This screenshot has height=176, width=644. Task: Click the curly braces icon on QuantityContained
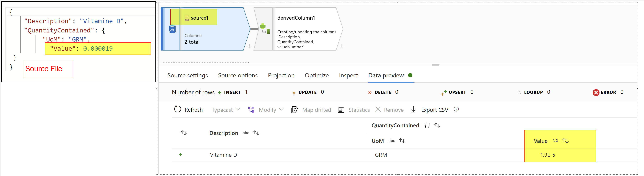427,125
